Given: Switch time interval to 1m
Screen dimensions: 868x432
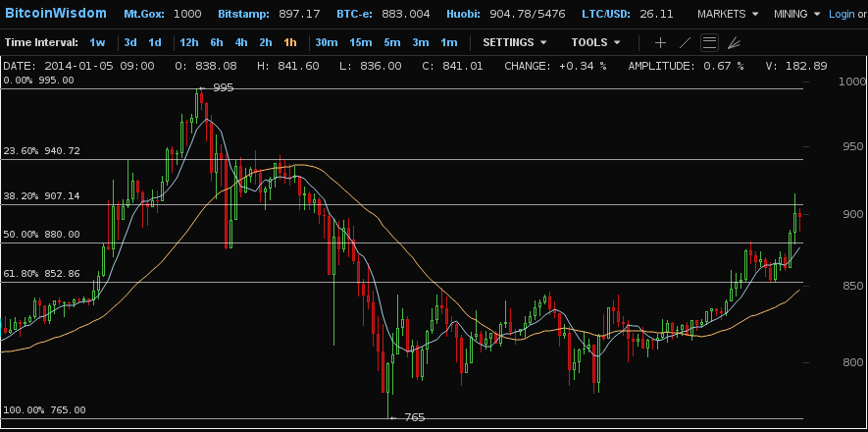Looking at the screenshot, I should (x=449, y=42).
